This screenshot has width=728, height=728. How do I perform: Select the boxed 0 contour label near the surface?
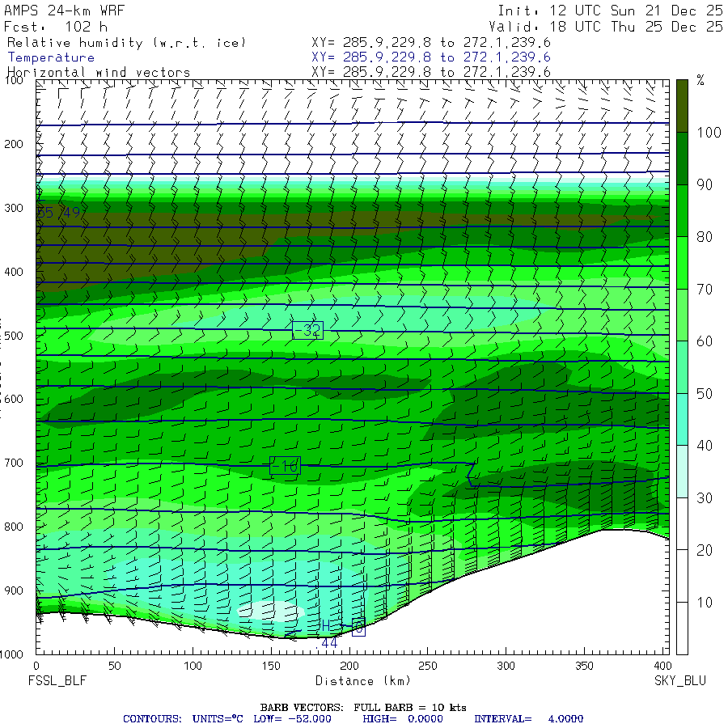[358, 626]
